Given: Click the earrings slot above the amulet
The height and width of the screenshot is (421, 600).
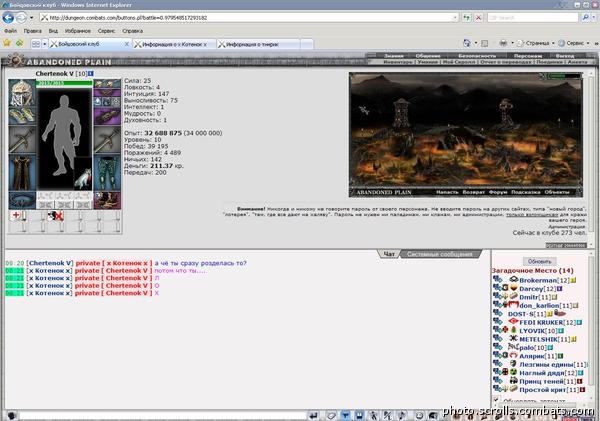Looking at the screenshot, I should point(107,83).
